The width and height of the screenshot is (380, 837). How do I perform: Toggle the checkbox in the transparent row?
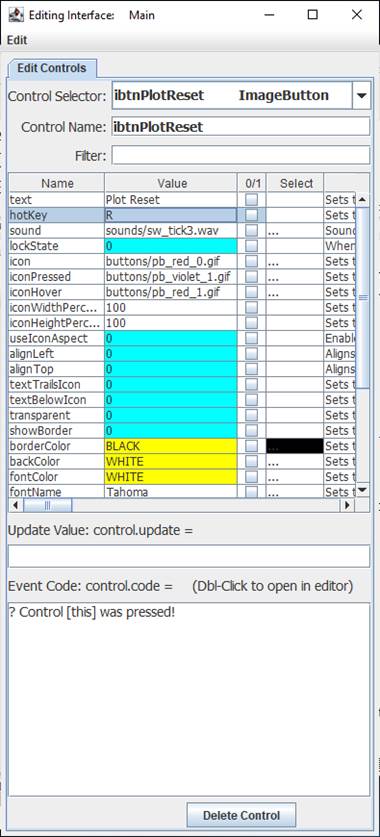click(x=251, y=415)
